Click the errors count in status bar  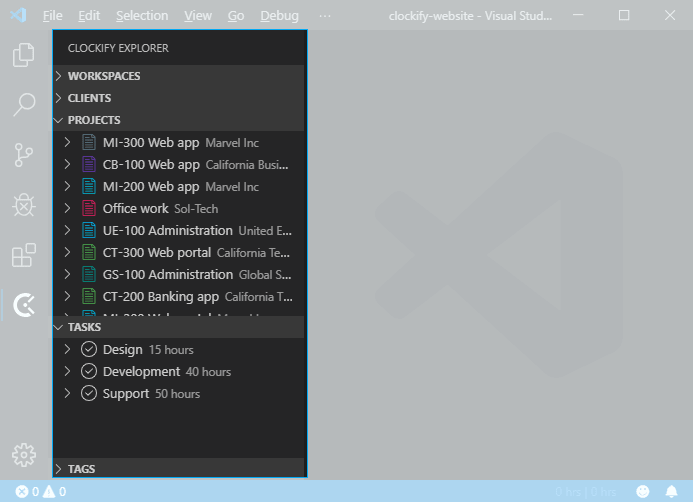27,491
